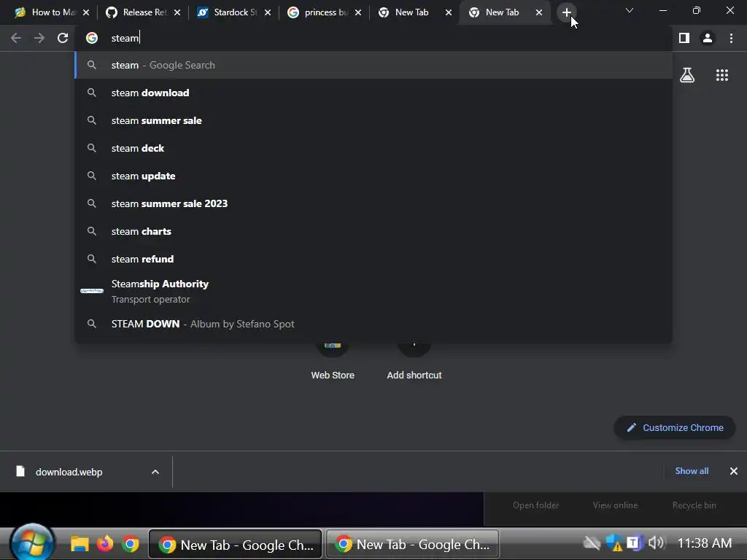Open Teams tray icon

[634, 542]
